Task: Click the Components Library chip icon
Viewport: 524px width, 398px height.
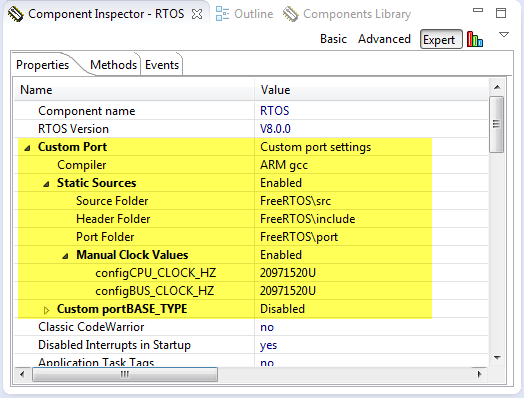Action: click(x=290, y=14)
